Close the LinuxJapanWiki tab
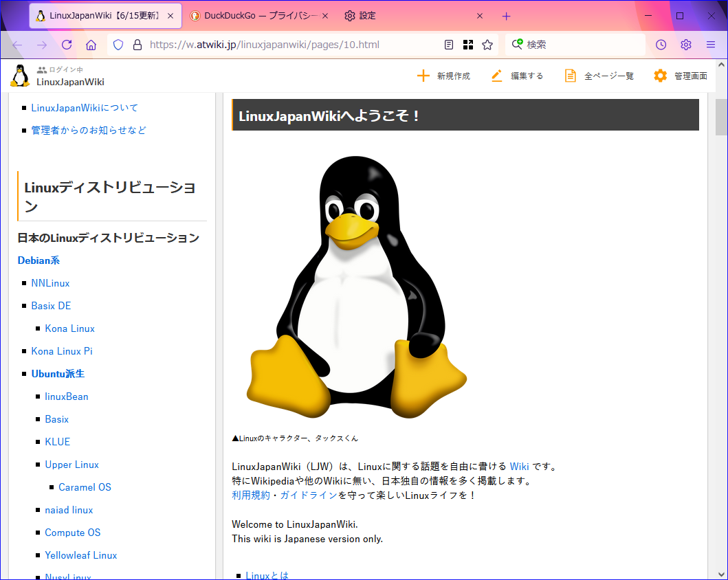Viewport: 728px width, 580px height. pyautogui.click(x=170, y=16)
